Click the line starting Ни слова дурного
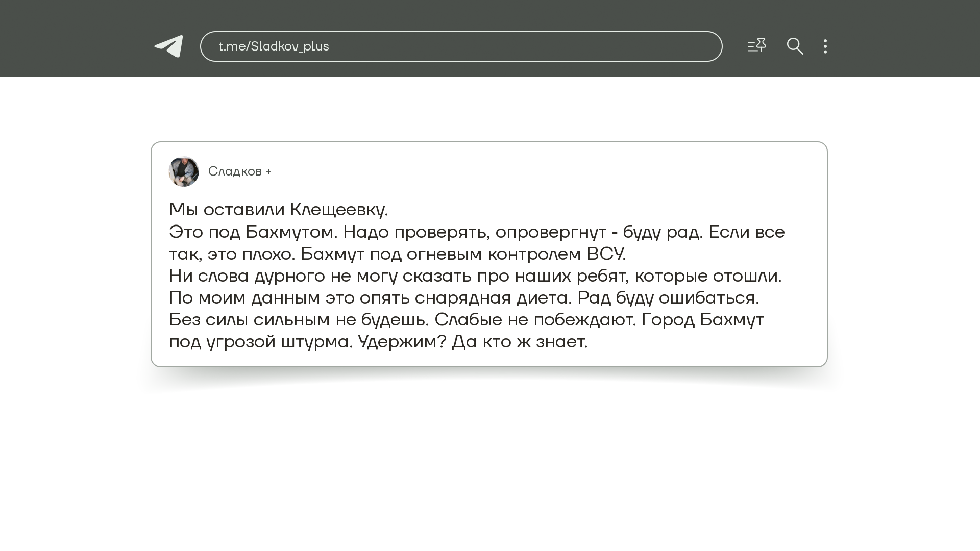980x551 pixels. [x=475, y=276]
